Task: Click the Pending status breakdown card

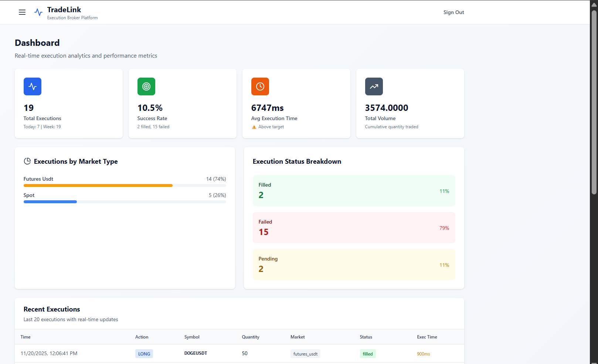Action: 354,265
